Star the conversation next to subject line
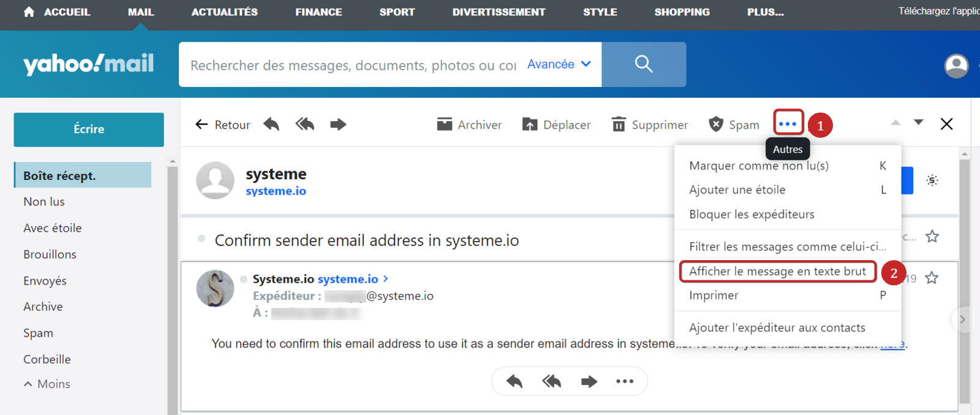This screenshot has height=415, width=980. 932,236
